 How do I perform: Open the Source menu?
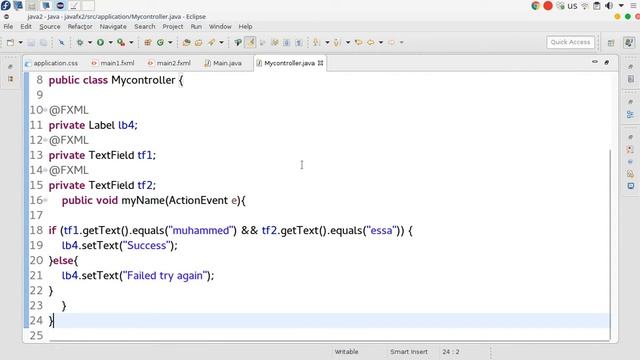coord(50,27)
